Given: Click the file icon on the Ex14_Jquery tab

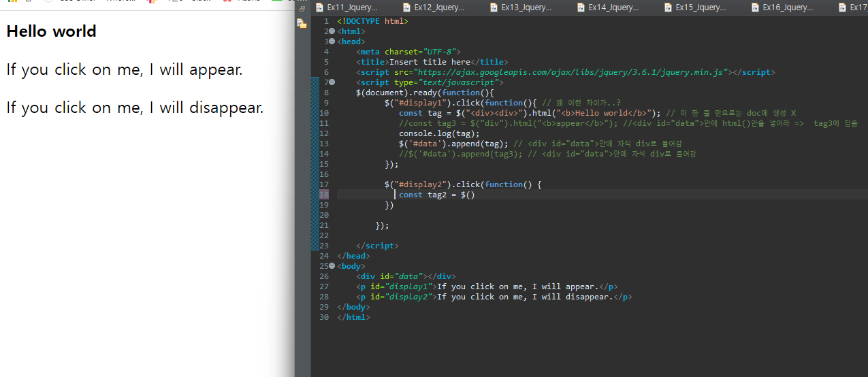Looking at the screenshot, I should (581, 8).
